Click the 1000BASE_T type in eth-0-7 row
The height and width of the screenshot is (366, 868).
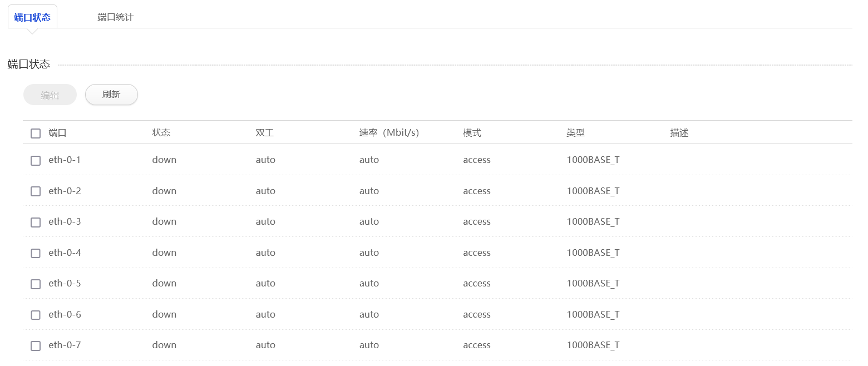(593, 345)
